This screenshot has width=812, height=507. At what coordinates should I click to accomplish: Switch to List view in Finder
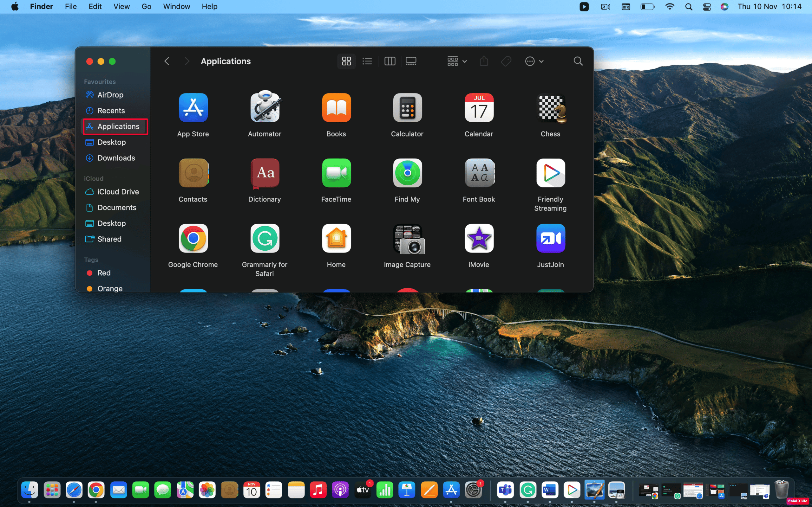[367, 61]
